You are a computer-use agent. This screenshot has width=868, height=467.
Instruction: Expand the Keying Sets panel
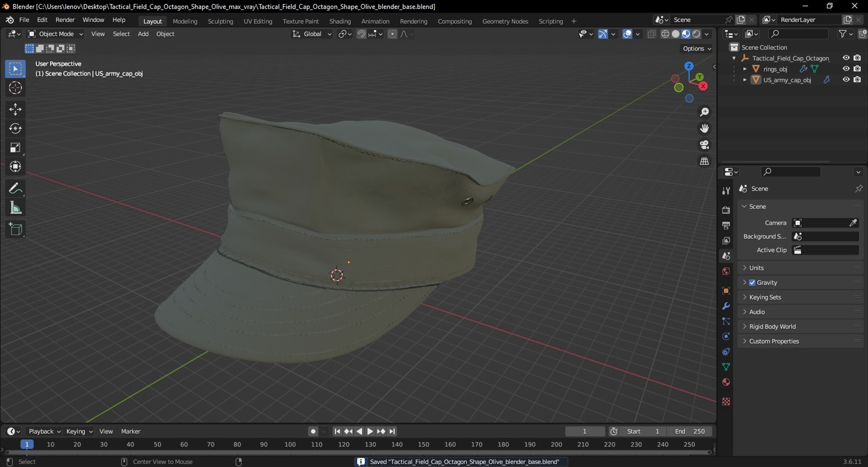click(801, 297)
